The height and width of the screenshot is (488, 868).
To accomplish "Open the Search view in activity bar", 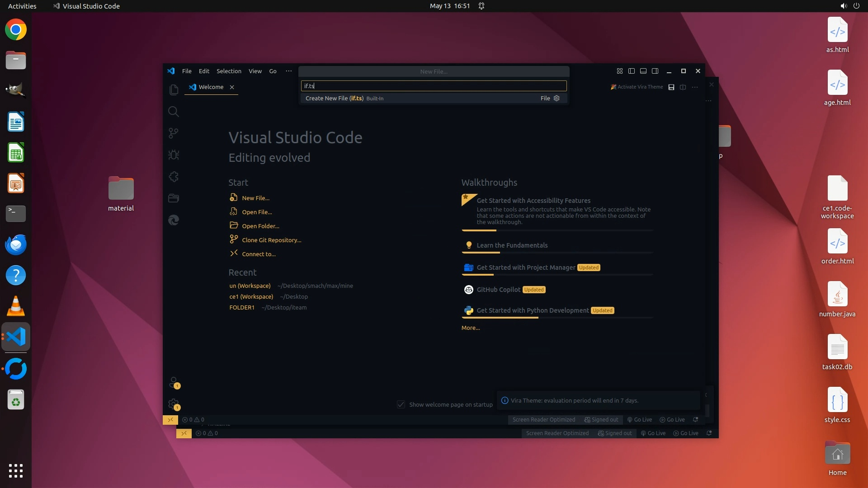I will tap(174, 112).
